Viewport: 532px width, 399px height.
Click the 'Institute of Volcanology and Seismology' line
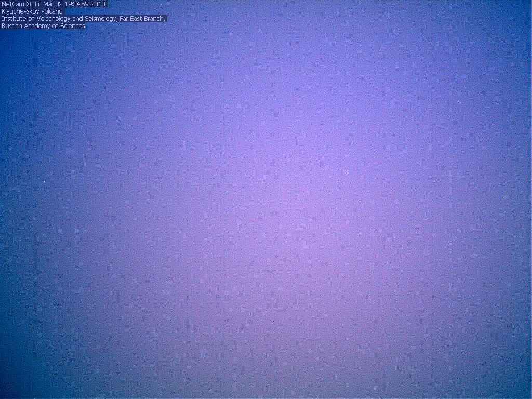coord(84,19)
